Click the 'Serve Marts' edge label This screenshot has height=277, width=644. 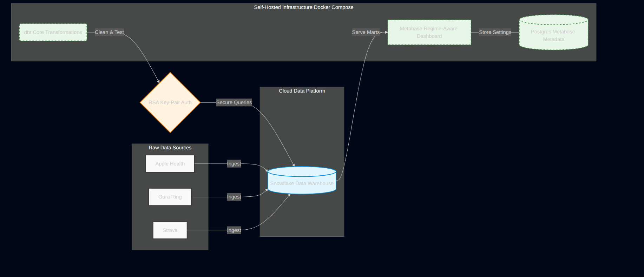[x=366, y=32]
